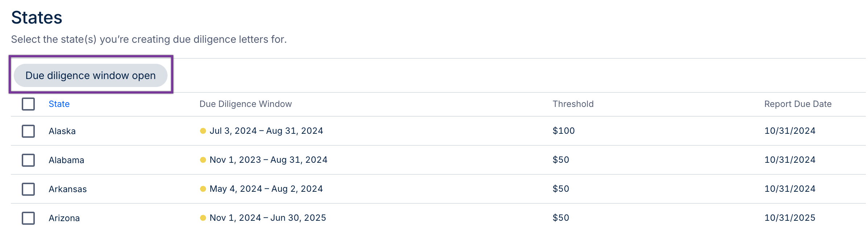Toggle the Due diligence window open filter
868x232 pixels.
coord(91,75)
